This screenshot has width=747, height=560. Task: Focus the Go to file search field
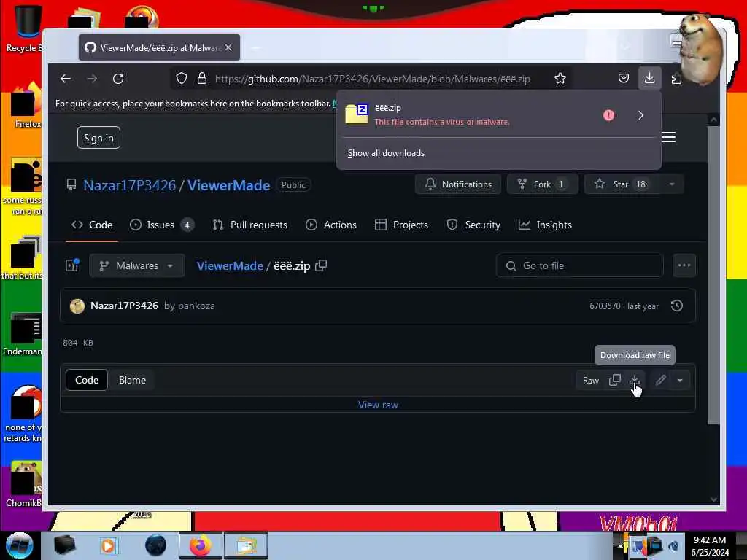(x=580, y=265)
